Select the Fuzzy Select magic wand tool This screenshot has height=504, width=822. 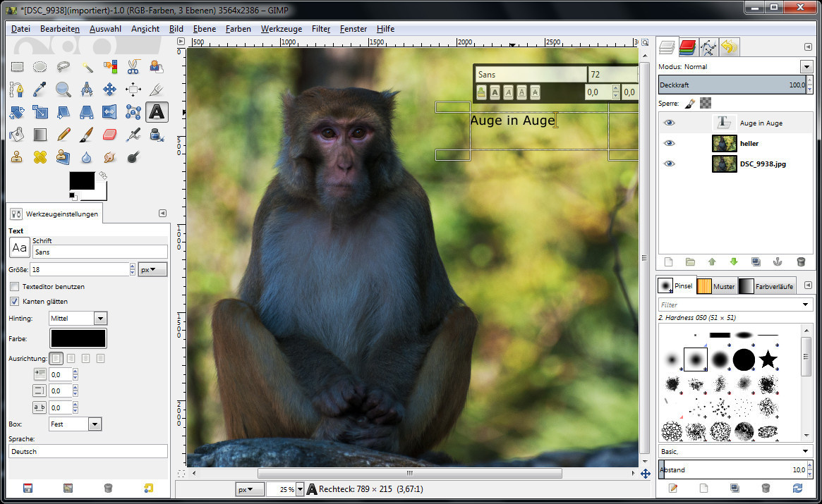(x=87, y=67)
